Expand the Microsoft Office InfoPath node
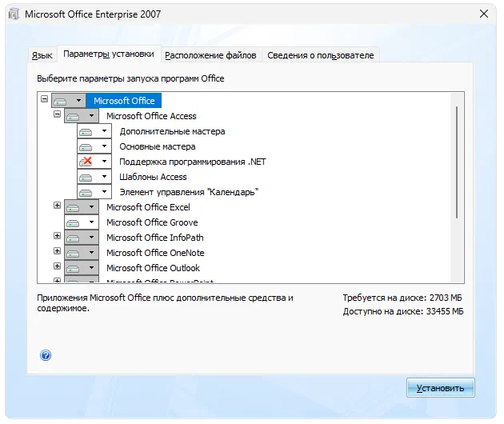Viewport: 504px width, 424px height. pyautogui.click(x=58, y=236)
